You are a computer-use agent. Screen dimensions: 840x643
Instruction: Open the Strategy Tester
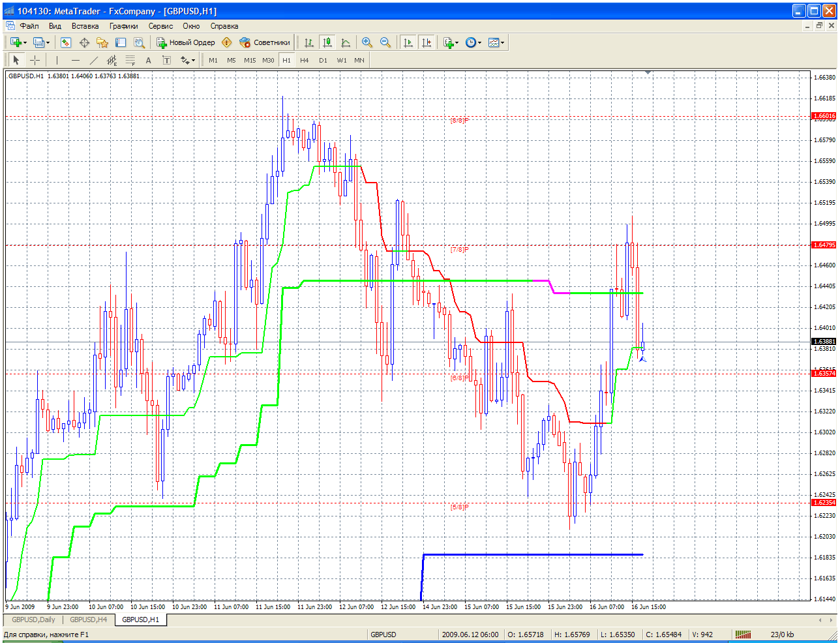[139, 42]
